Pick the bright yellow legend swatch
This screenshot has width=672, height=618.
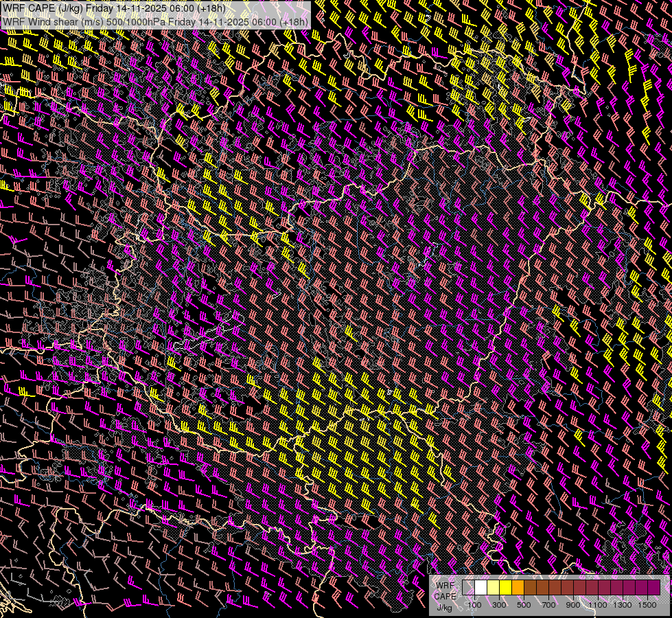505,587
